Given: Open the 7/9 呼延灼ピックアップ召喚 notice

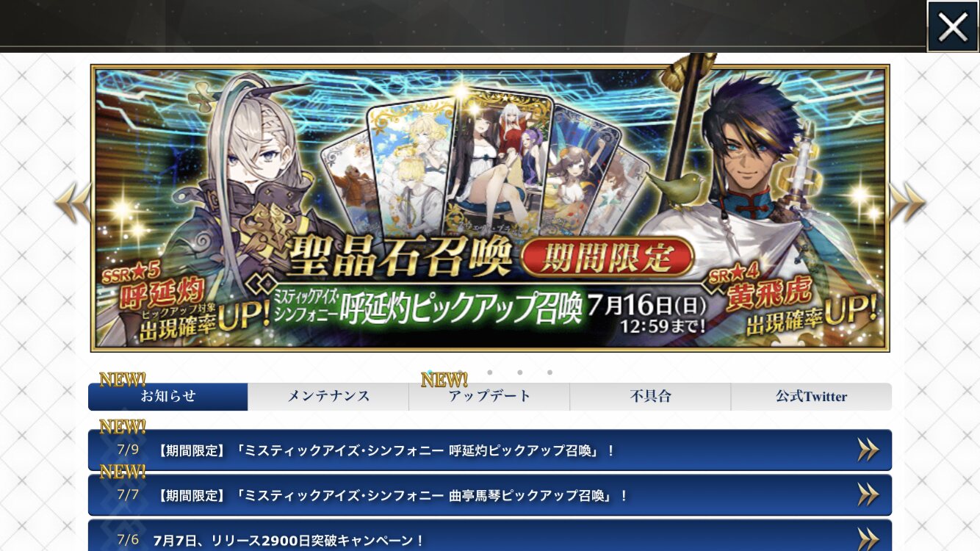Looking at the screenshot, I should (x=490, y=450).
